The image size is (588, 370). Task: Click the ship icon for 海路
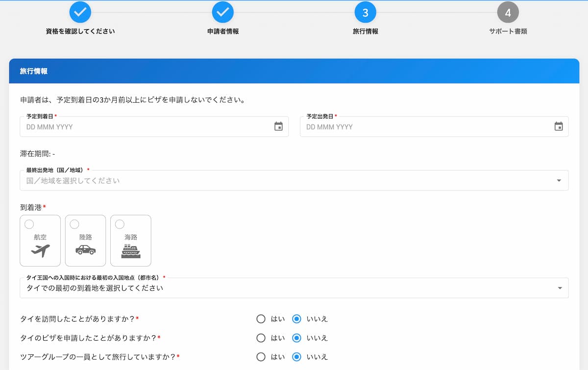131,251
